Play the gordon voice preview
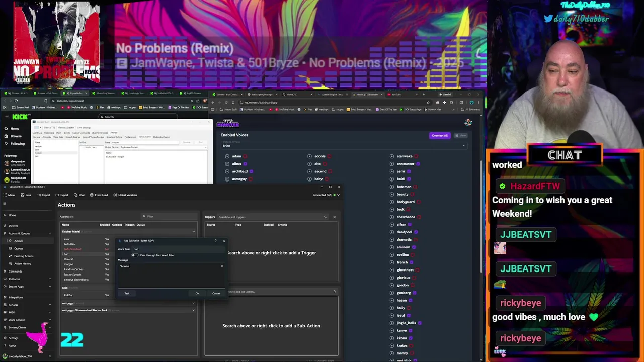This screenshot has width=644, height=362. 391,285
